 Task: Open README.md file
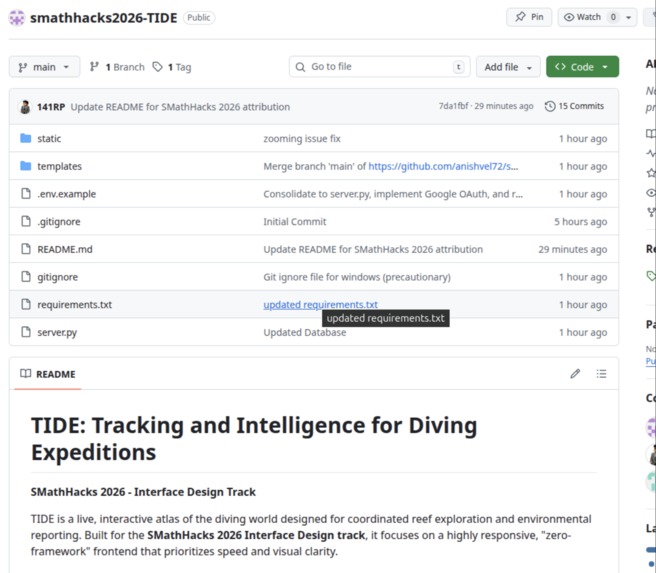click(x=65, y=249)
